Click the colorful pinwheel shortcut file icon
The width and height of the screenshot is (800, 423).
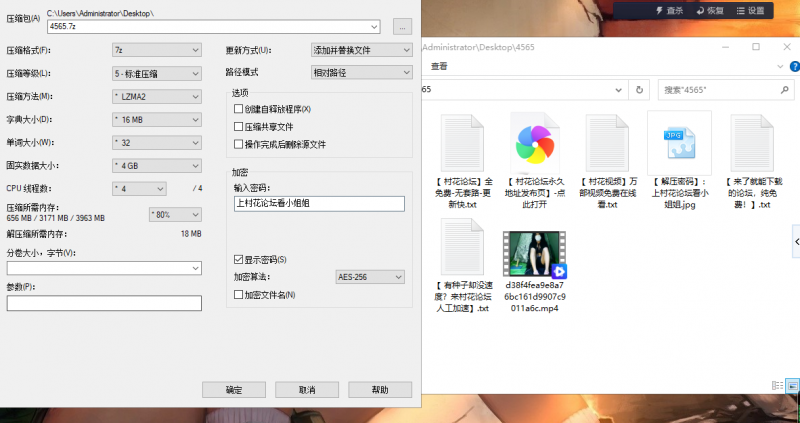(x=540, y=144)
